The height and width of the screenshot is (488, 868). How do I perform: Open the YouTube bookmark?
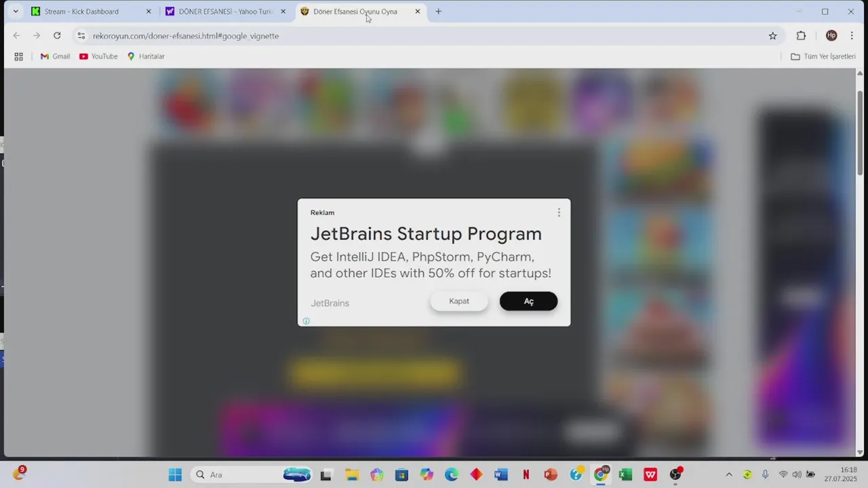pos(98,56)
